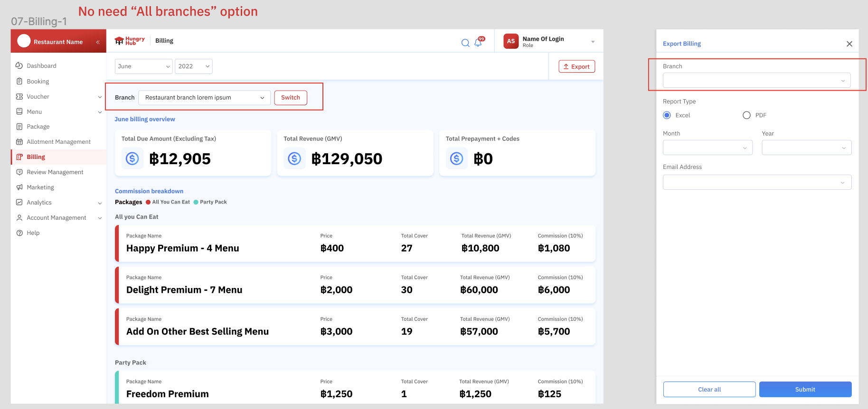Collapse sidebar with double chevron icon
868x409 pixels.
point(98,42)
